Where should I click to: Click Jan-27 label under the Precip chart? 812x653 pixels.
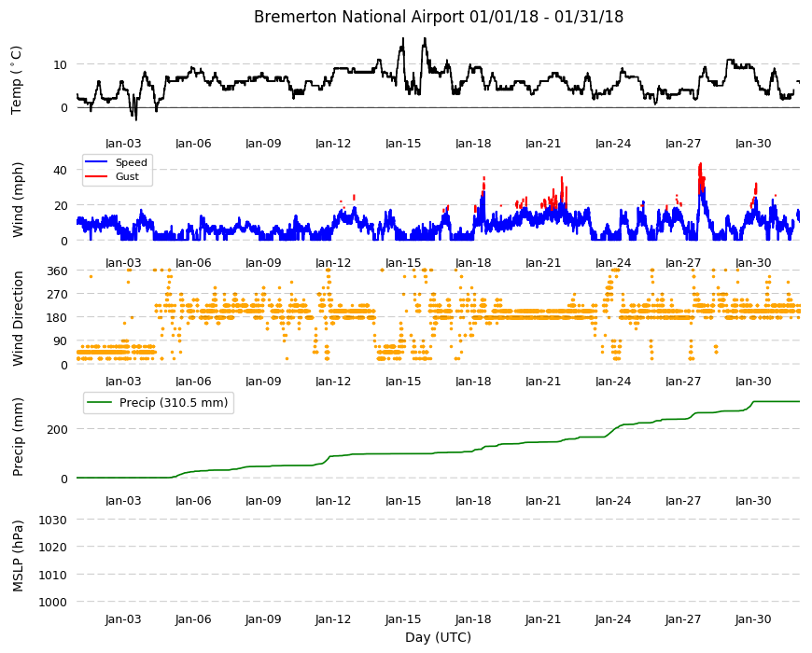coord(683,501)
